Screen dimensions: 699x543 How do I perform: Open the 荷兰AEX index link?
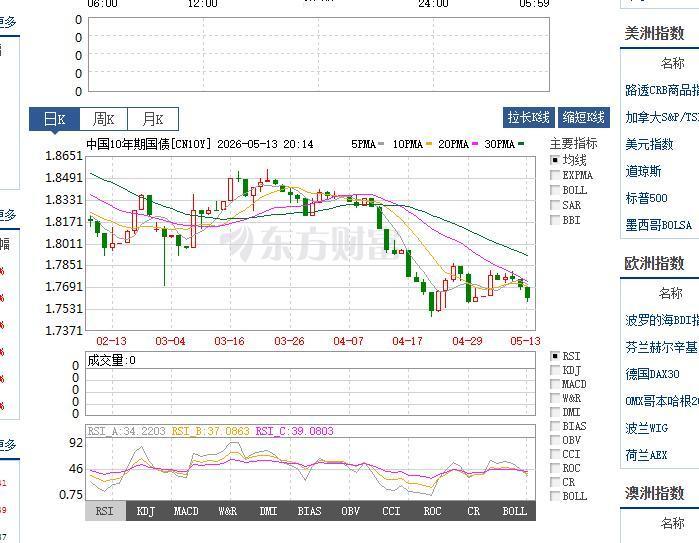pos(646,455)
